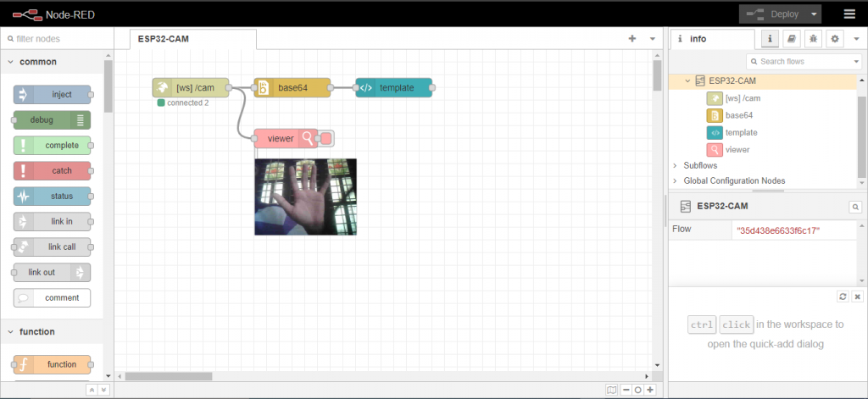Toggle the navigator map view icon
868x399 pixels.
pos(612,390)
